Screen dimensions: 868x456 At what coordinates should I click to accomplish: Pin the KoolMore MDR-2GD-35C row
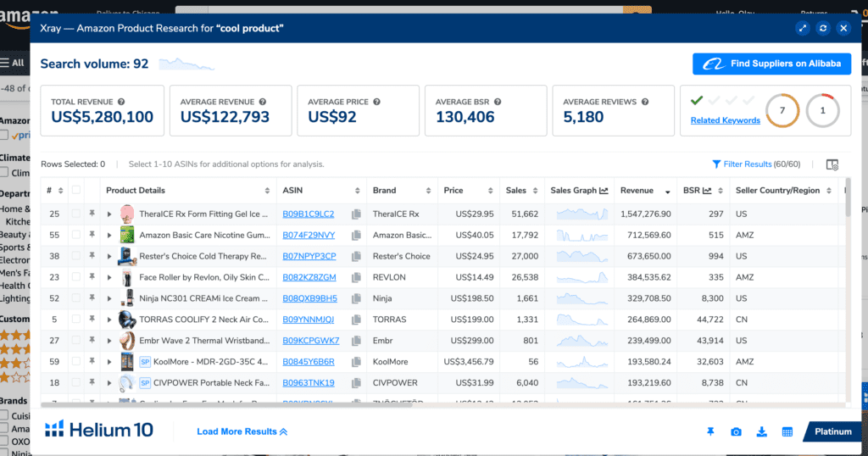pyautogui.click(x=92, y=361)
